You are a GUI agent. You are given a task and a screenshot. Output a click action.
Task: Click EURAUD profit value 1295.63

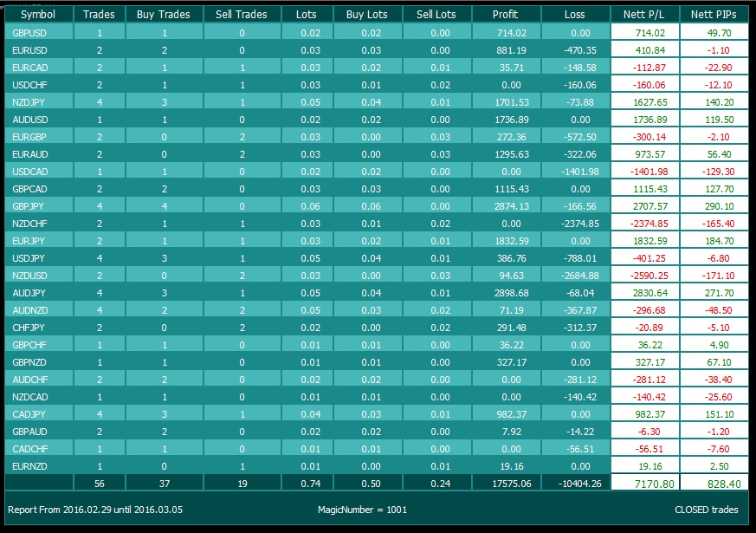coord(512,154)
